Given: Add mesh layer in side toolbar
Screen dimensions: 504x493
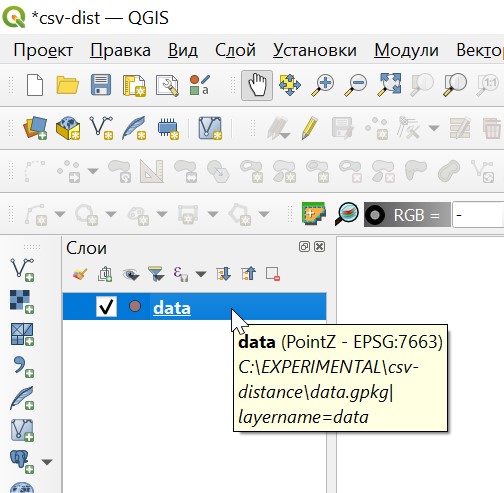Looking at the screenshot, I should [x=22, y=334].
